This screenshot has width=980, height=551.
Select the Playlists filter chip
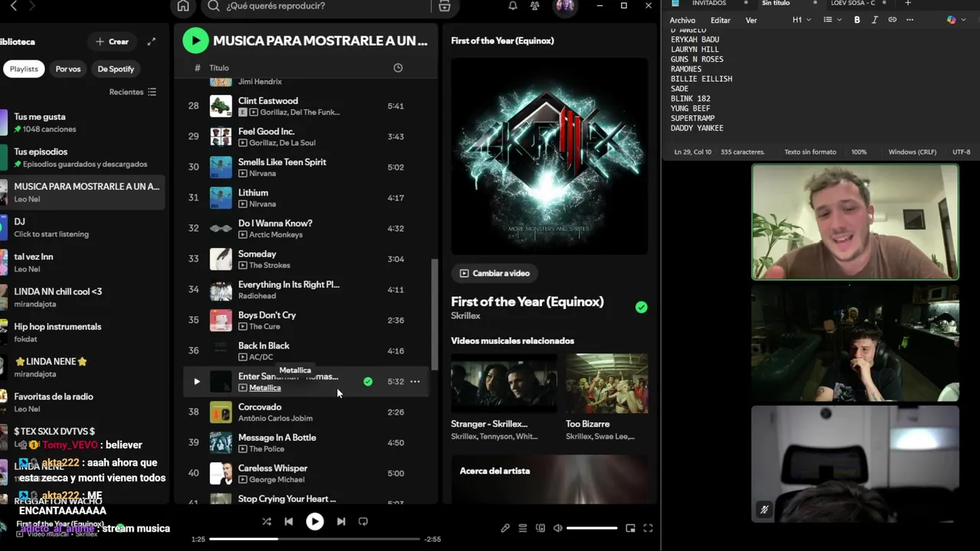click(x=24, y=69)
